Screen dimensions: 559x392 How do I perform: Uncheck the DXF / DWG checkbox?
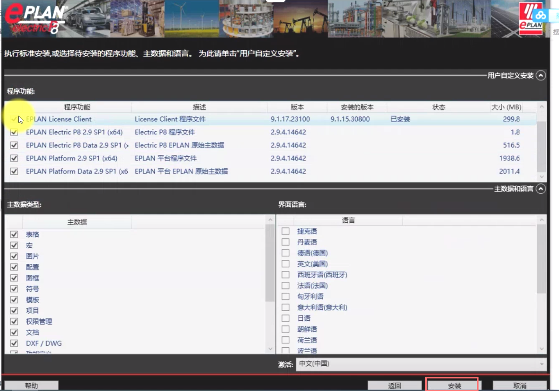pos(14,343)
